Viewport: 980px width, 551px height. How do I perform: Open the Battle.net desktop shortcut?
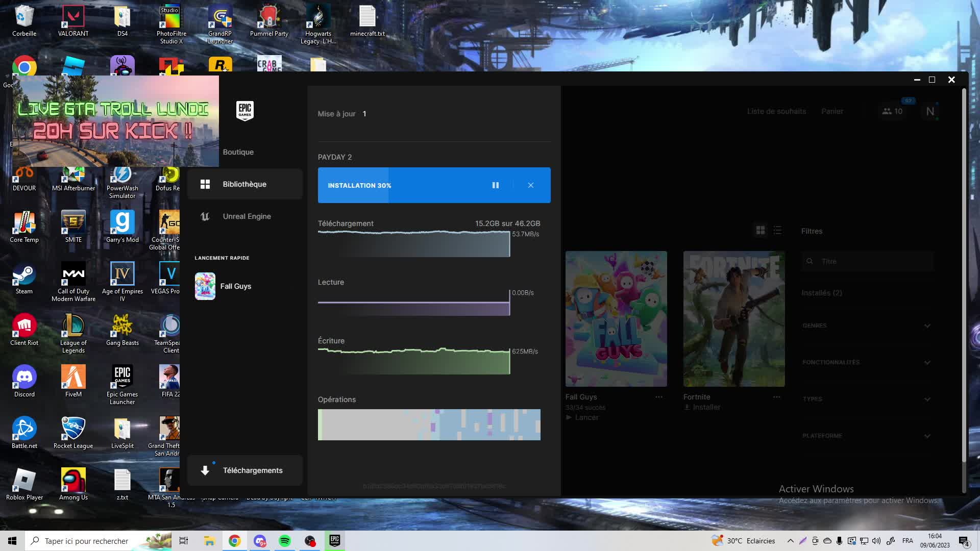[24, 433]
